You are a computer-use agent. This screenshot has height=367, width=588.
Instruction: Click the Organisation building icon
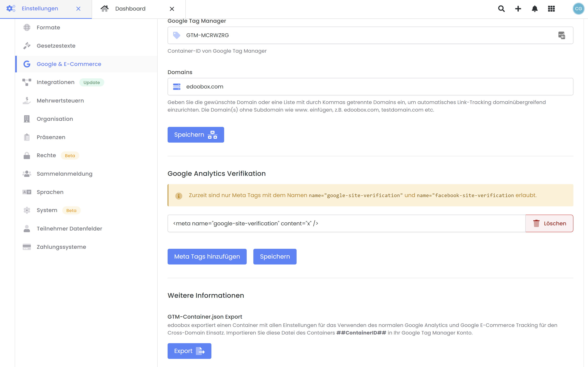(27, 119)
